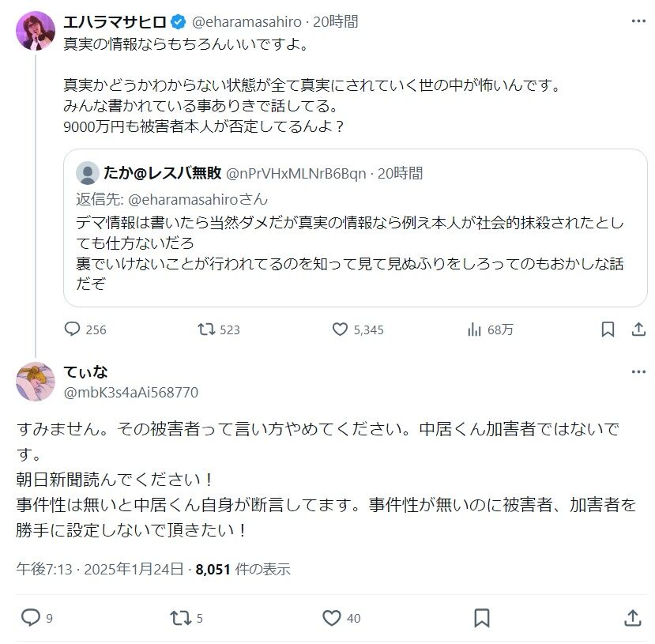Bookmark the エハラマサヒロ post
The image size is (655, 644).
608,330
